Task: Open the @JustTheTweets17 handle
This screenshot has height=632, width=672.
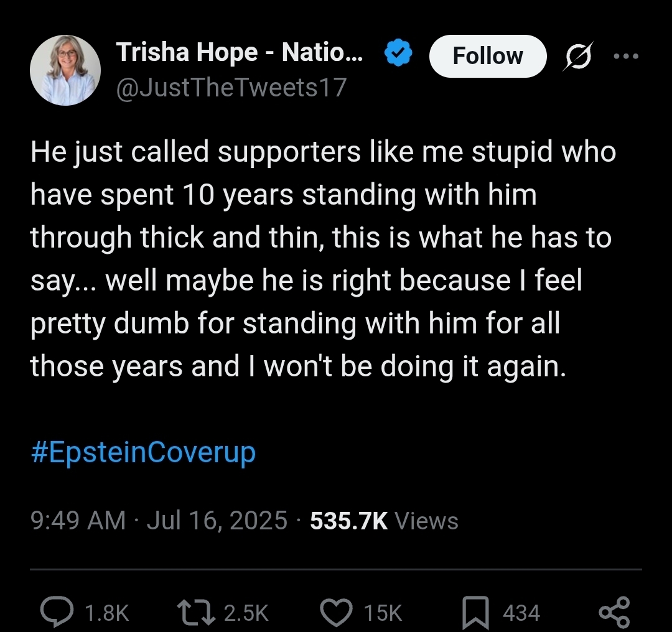Action: pos(231,88)
